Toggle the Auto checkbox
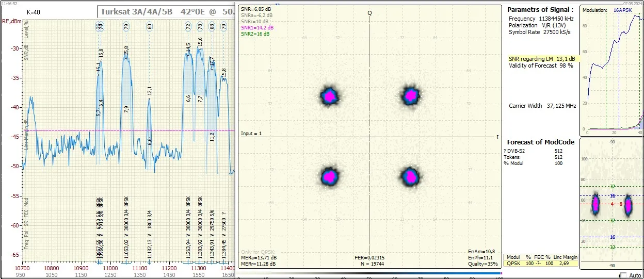The width and height of the screenshot is (644, 279). 623,275
